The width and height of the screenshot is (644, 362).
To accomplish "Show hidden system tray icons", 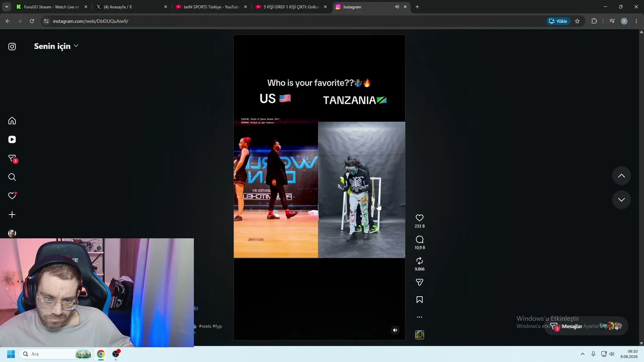I will 583,354.
